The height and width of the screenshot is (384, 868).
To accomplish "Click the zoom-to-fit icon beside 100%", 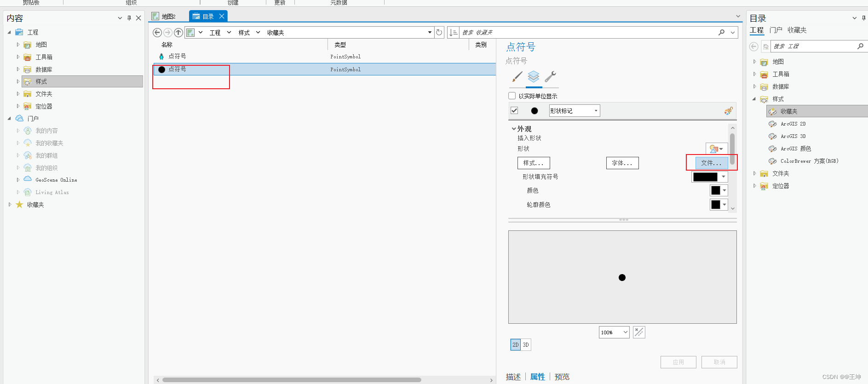I will pos(639,332).
